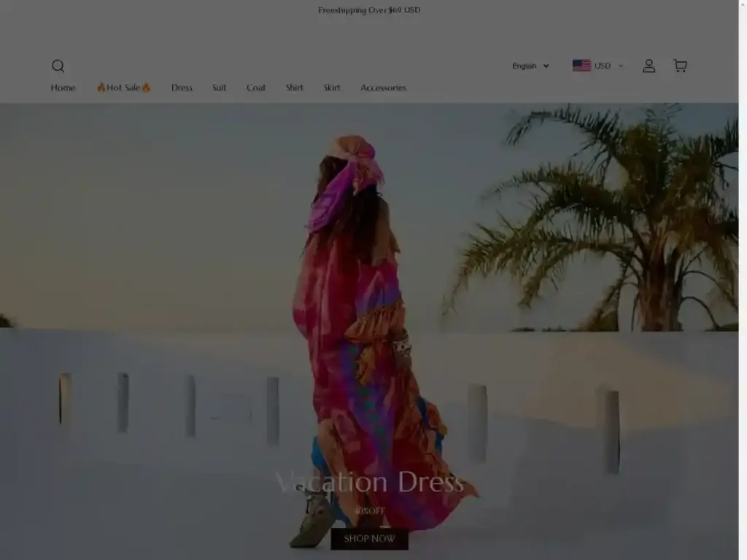
Task: Click the 40%OFF promo text
Action: click(369, 511)
